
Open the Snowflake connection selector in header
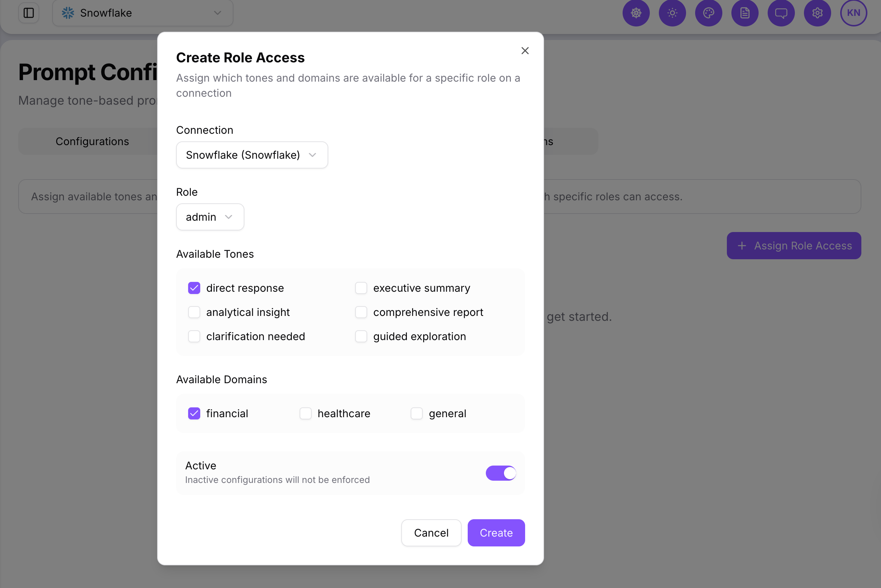point(143,13)
